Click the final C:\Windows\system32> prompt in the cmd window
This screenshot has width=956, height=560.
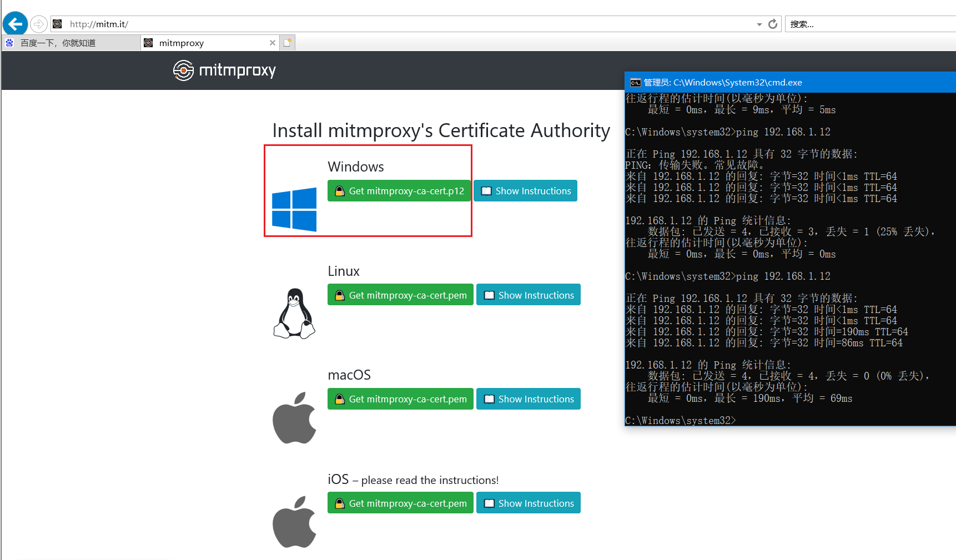681,421
